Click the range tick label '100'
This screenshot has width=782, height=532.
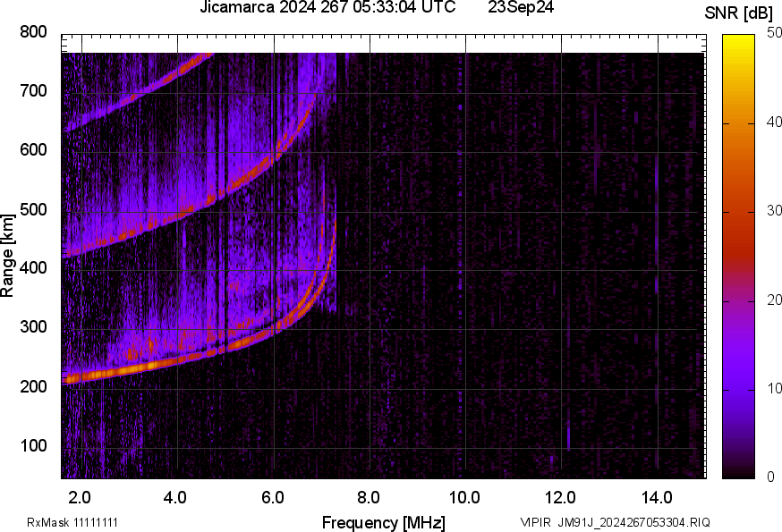(x=33, y=446)
